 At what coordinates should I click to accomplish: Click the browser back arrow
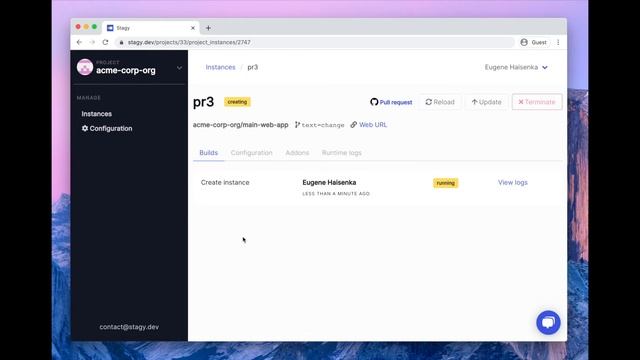coord(79,42)
